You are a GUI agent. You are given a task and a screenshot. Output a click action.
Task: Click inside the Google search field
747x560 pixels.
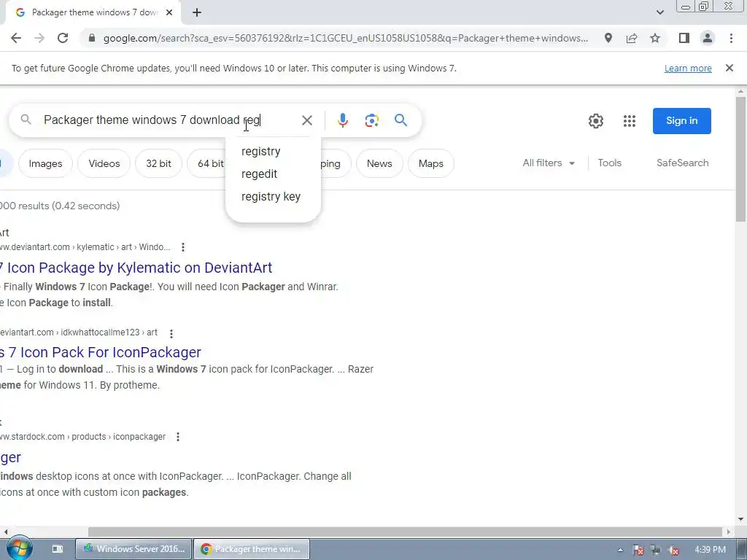point(167,120)
